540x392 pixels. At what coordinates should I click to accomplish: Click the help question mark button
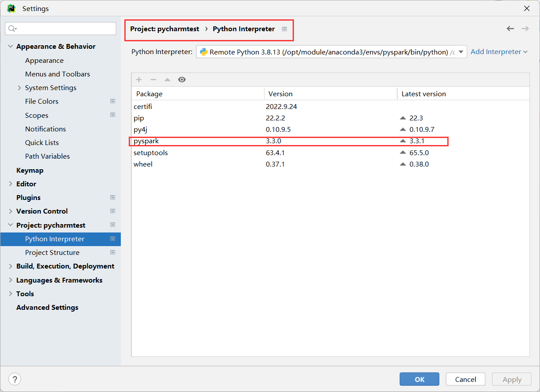tap(14, 379)
